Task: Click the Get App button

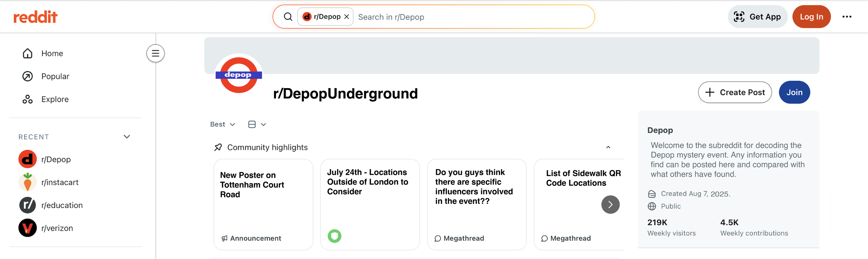Action: pyautogui.click(x=757, y=17)
